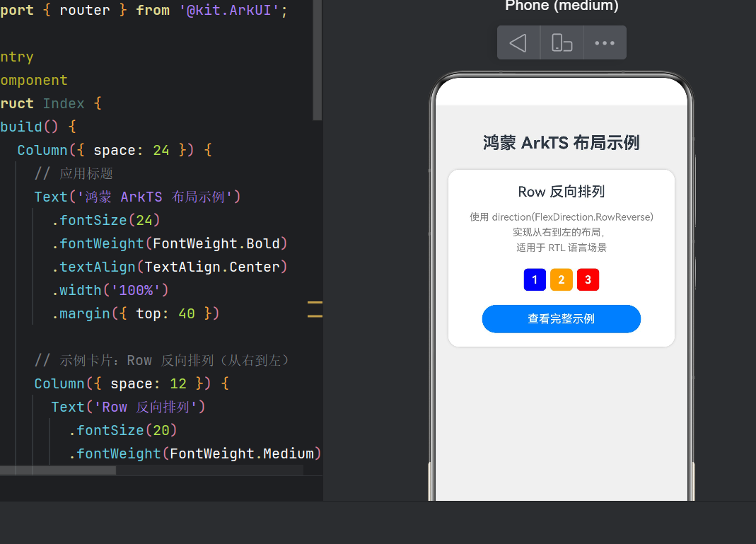Tap the 查看完整示例 button in the preview
This screenshot has width=756, height=544.
562,319
